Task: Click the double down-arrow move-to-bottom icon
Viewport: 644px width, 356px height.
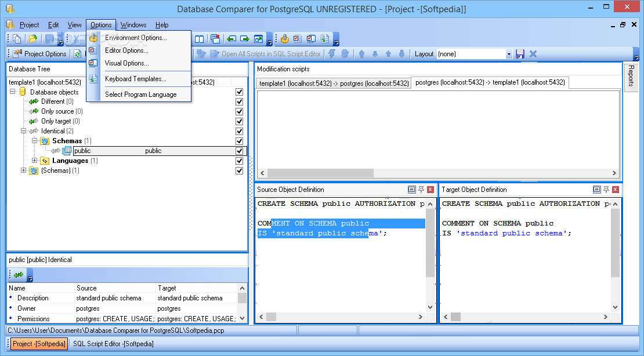Action: (x=401, y=54)
